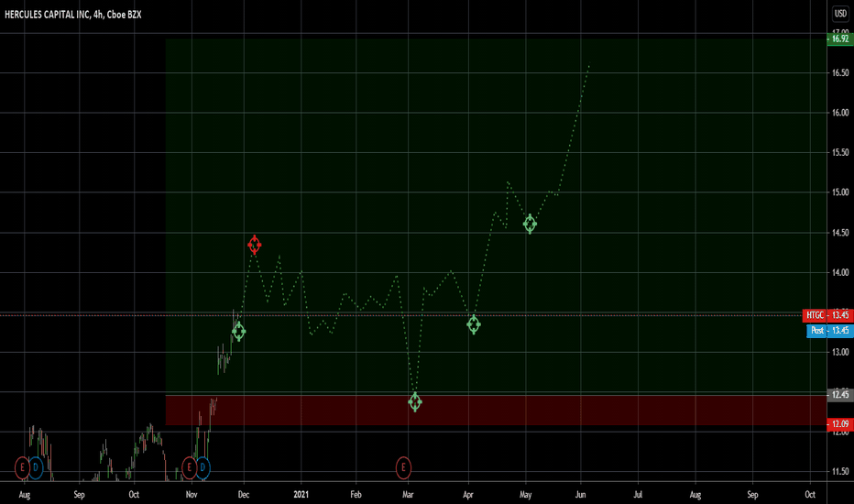Click the 16.50 price axis label
Screen dimensions: 854x504
pos(840,72)
